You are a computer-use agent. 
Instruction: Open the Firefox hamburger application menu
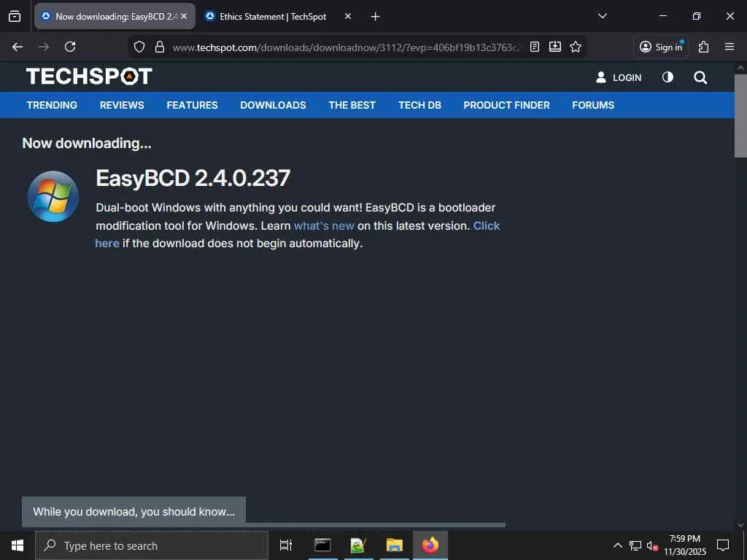(x=729, y=47)
